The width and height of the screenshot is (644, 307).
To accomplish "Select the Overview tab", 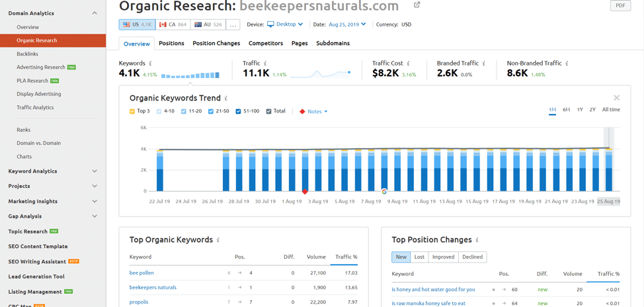I will (x=137, y=44).
